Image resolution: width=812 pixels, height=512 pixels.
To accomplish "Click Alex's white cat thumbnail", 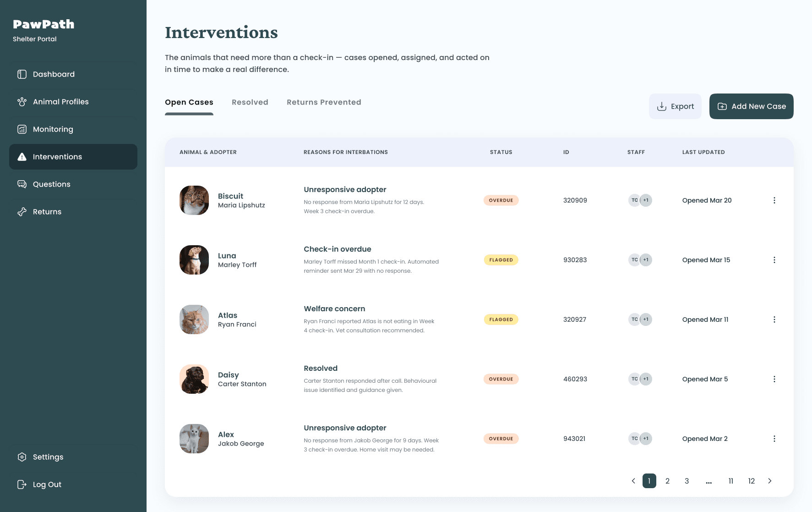I will (194, 439).
